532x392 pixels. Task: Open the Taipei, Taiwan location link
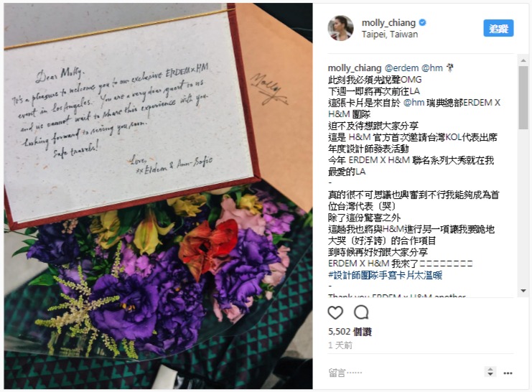(x=390, y=34)
